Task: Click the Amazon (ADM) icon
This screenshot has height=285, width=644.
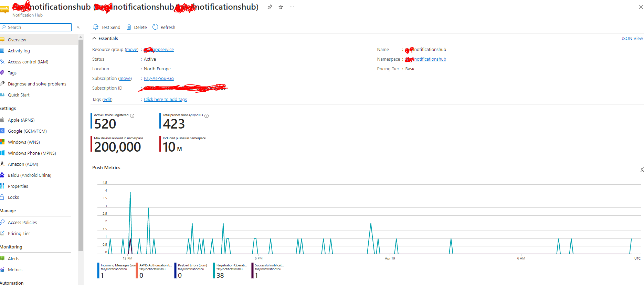Action: point(2,164)
